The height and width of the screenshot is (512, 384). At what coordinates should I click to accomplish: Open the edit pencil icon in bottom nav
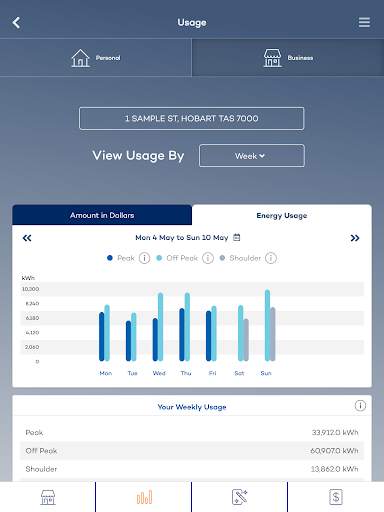(x=240, y=497)
